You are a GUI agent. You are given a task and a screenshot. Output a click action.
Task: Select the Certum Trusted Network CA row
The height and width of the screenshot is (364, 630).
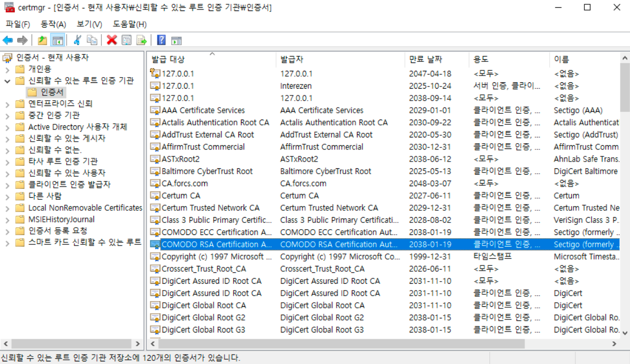[x=384, y=208]
